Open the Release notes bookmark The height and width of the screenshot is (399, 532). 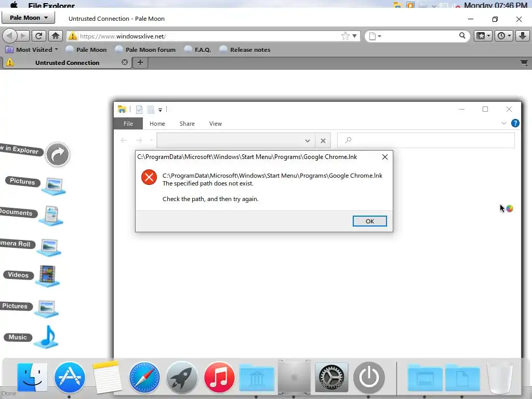[245, 49]
